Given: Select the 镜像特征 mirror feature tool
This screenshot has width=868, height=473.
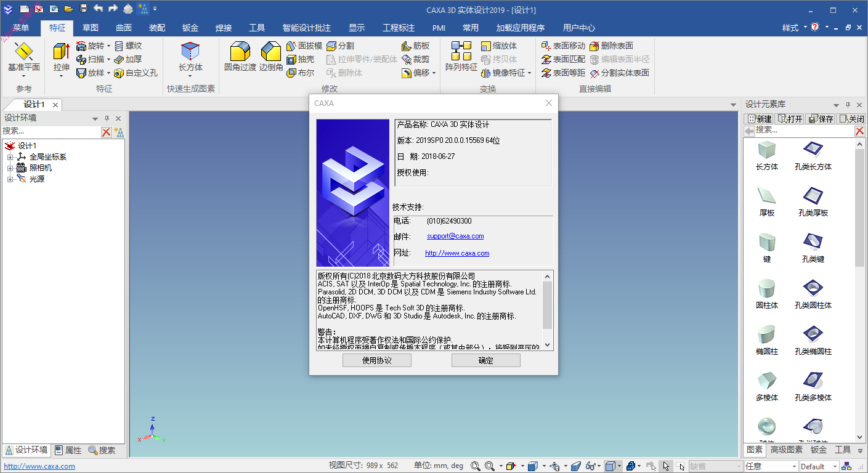Looking at the screenshot, I should click(503, 73).
